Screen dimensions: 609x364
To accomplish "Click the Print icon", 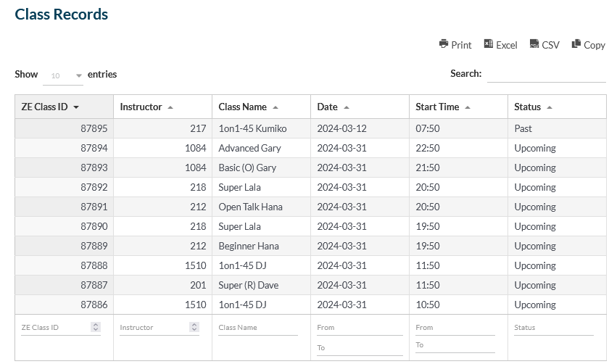I will [444, 44].
